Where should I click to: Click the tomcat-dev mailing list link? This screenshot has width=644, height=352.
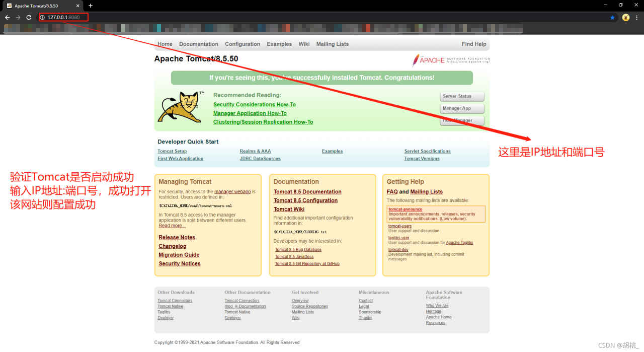tap(398, 250)
